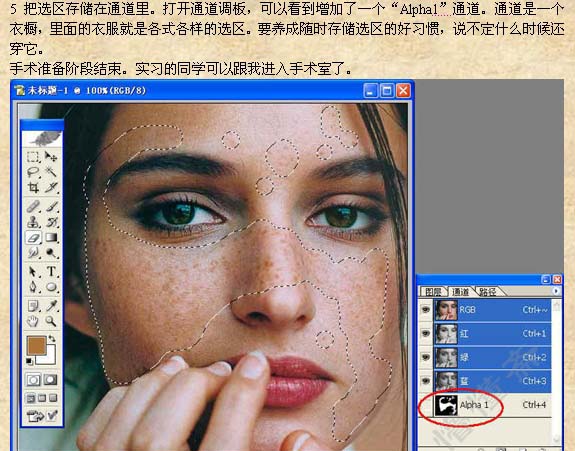Select the Eyedropper tool
The width and height of the screenshot is (575, 451).
(x=51, y=305)
